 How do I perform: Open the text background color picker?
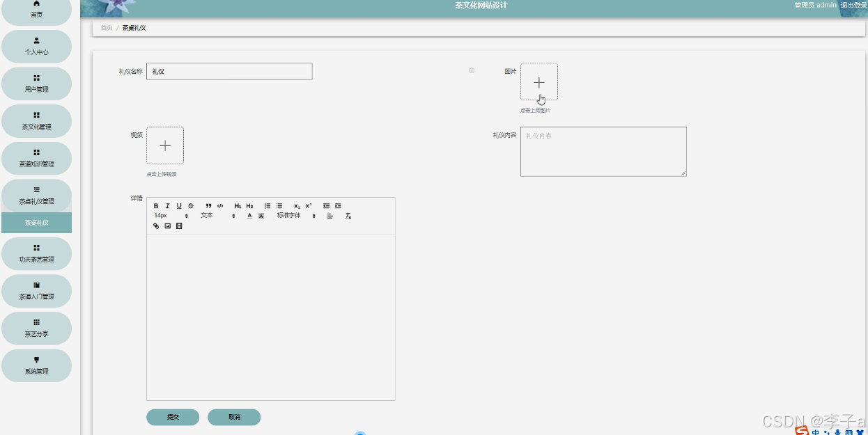(x=261, y=216)
